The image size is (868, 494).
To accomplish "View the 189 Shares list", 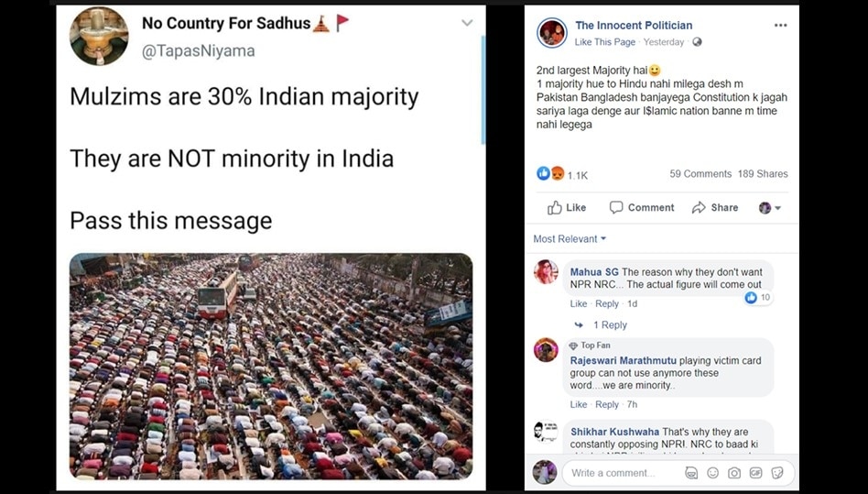I will coord(763,174).
